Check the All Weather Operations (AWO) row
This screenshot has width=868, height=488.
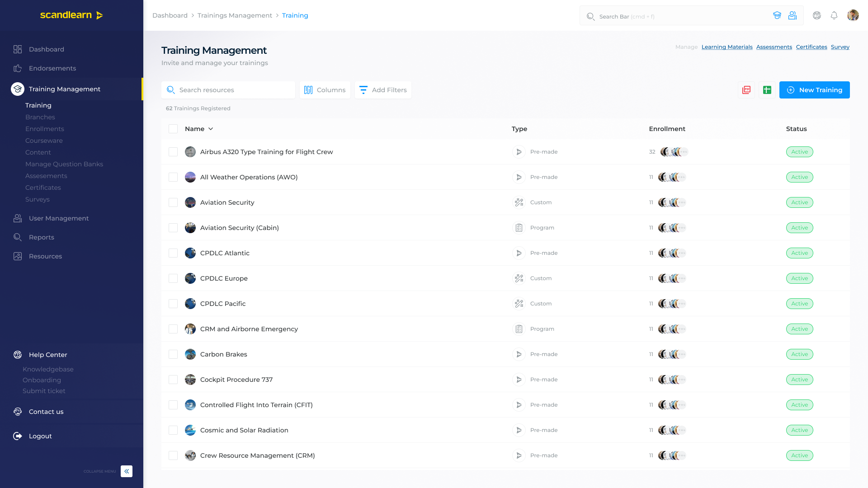click(173, 177)
